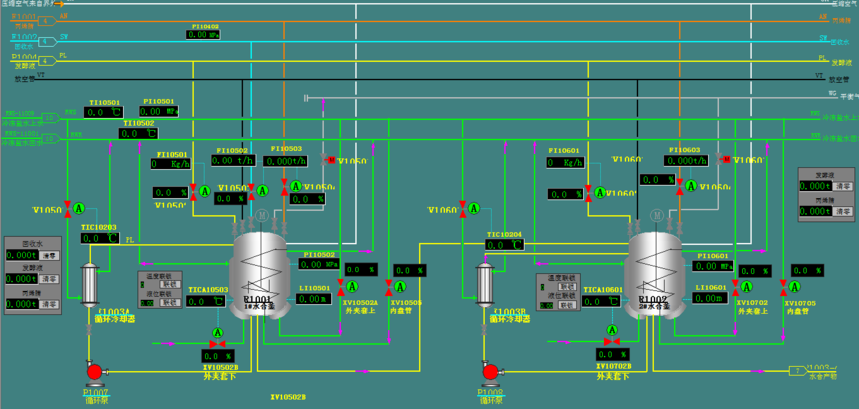The width and height of the screenshot is (859, 409).
Task: Reset 回收水 totalizer with 清零 button
Action: (50, 255)
